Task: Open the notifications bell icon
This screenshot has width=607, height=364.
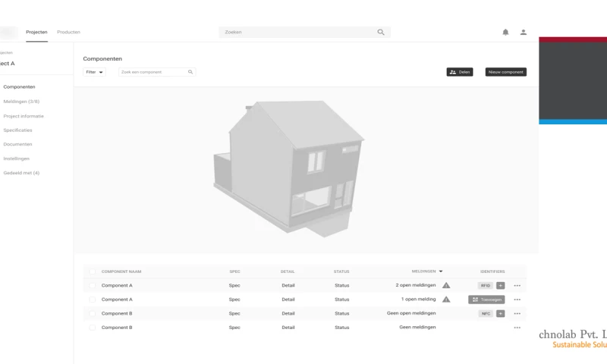Action: pyautogui.click(x=505, y=32)
